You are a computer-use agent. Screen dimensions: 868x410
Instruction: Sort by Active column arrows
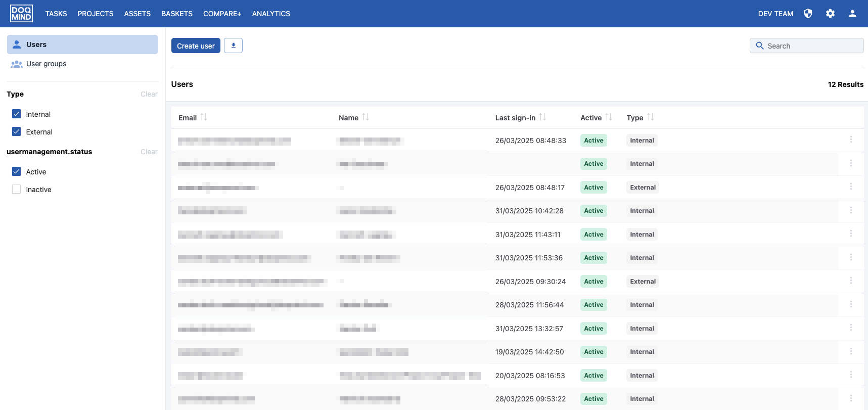point(609,117)
